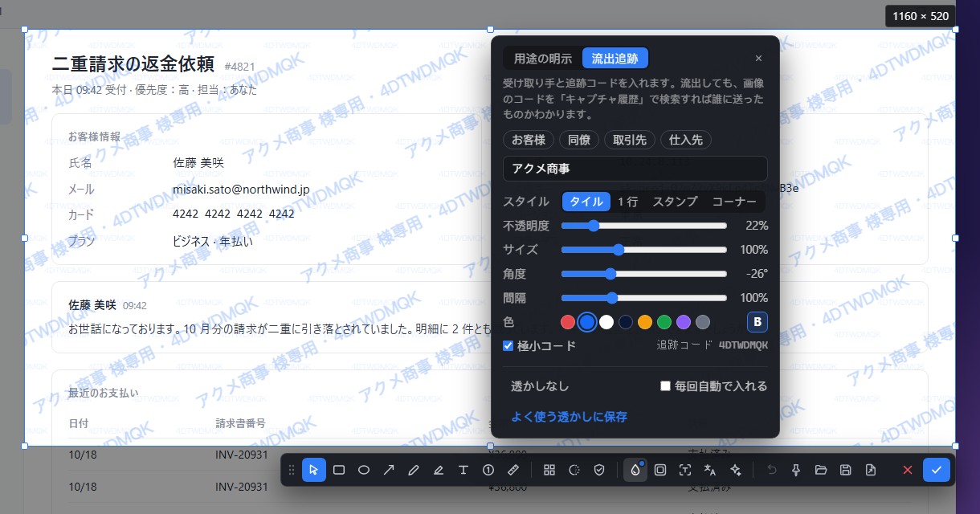
Task: Pick the red color swatch
Action: (568, 322)
